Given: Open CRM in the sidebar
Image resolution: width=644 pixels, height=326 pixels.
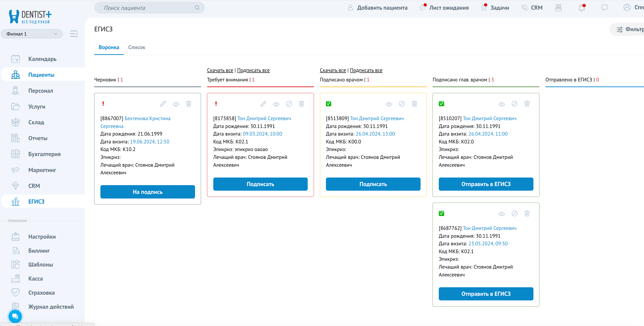Looking at the screenshot, I should [x=43, y=186].
